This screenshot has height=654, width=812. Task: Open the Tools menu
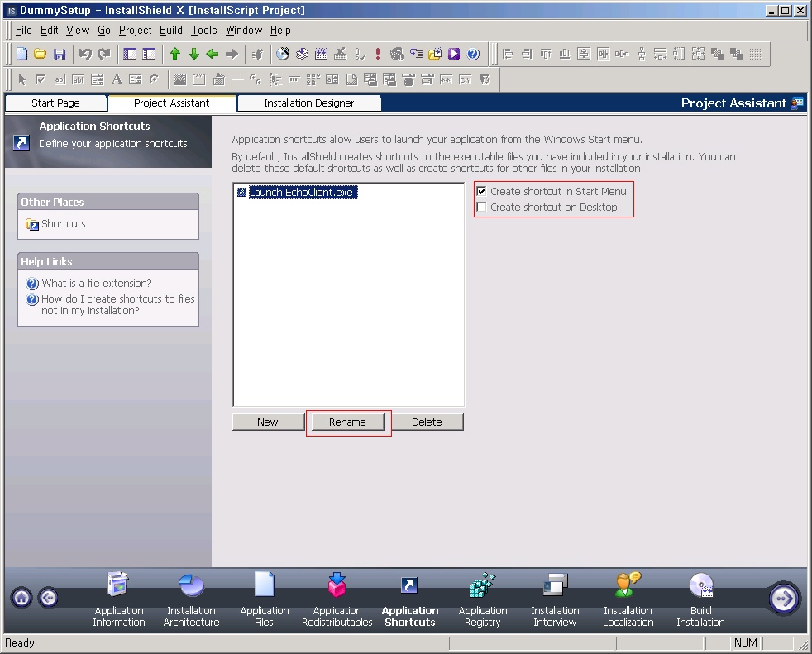tap(204, 30)
